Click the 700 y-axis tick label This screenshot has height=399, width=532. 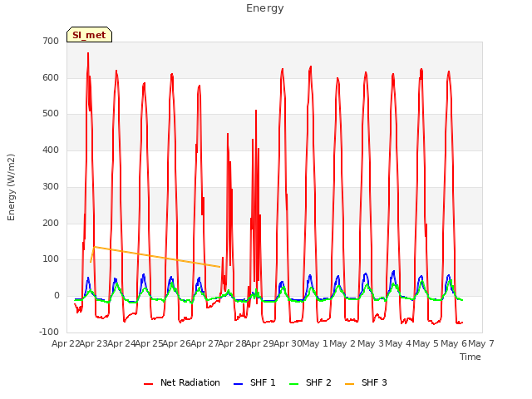tap(51, 41)
